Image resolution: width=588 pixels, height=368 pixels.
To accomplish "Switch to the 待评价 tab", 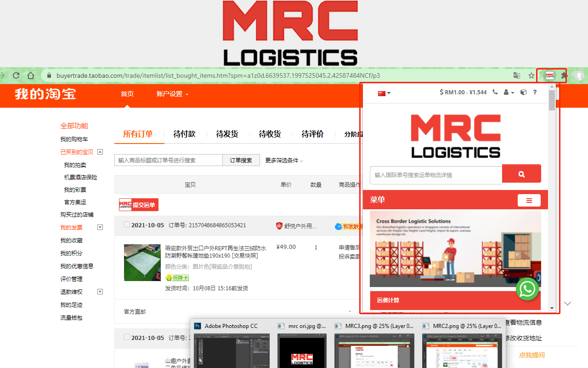I will pyautogui.click(x=312, y=134).
